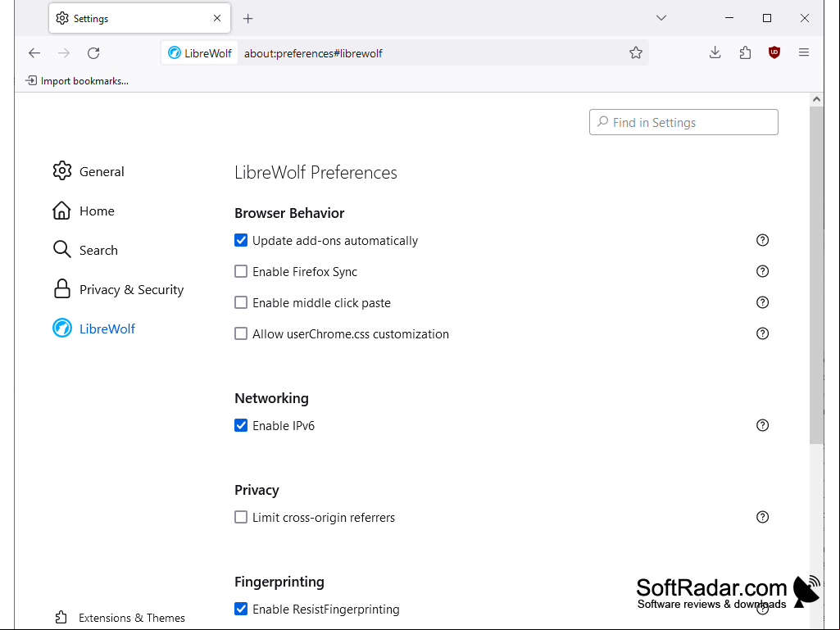
Task: Show help for Limit cross-origin referrers
Action: pos(762,516)
